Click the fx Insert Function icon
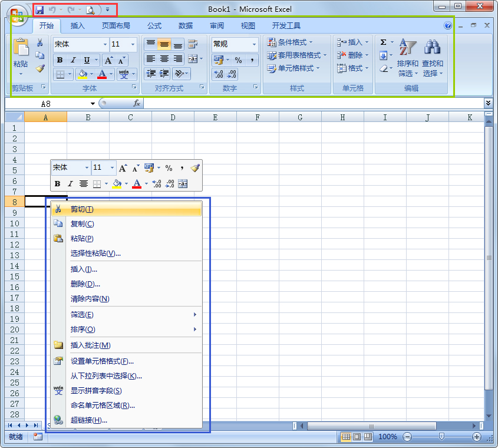This screenshot has width=498, height=448. (136, 103)
